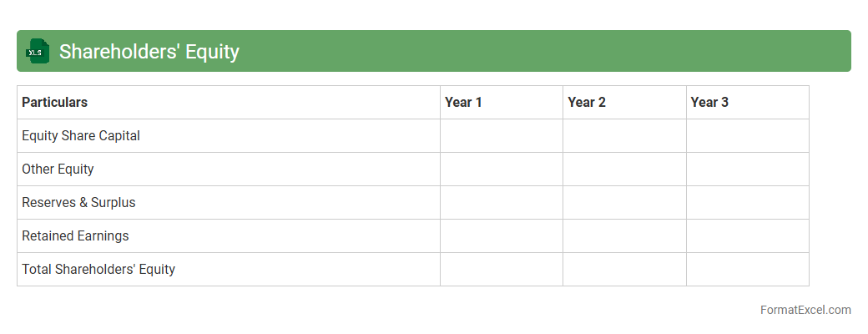Select Year 3 cell for Other Equity
This screenshot has width=868, height=334.
(x=747, y=169)
